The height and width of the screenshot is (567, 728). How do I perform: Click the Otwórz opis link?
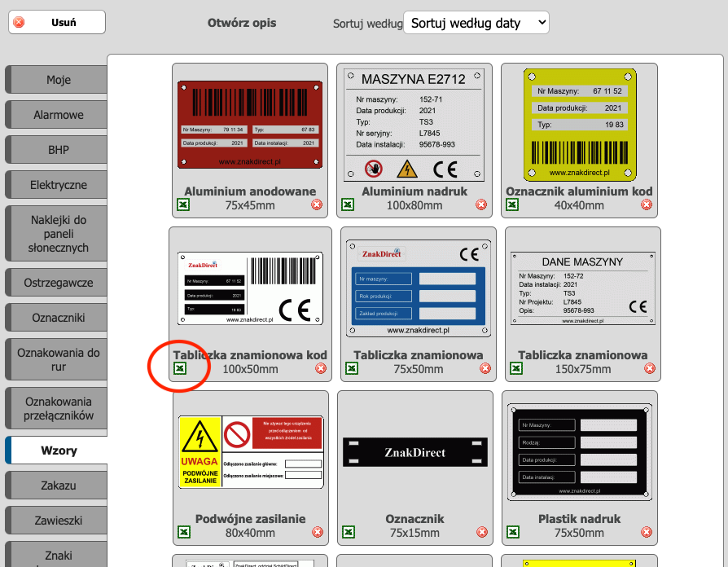click(242, 23)
